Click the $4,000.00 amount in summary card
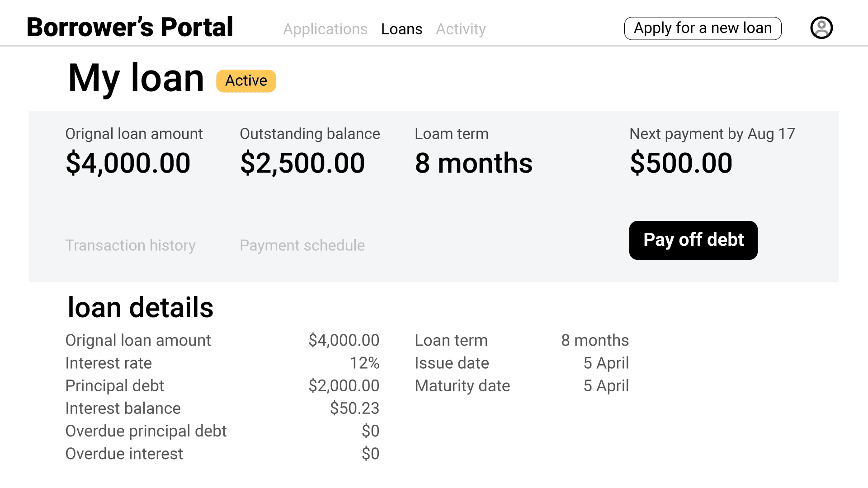Viewport: 868px width, 488px height. (128, 163)
